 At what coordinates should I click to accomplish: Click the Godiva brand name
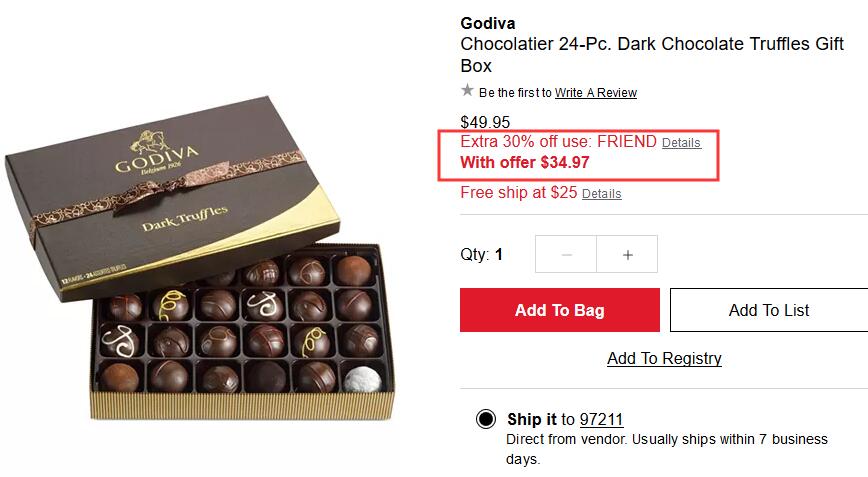[488, 23]
